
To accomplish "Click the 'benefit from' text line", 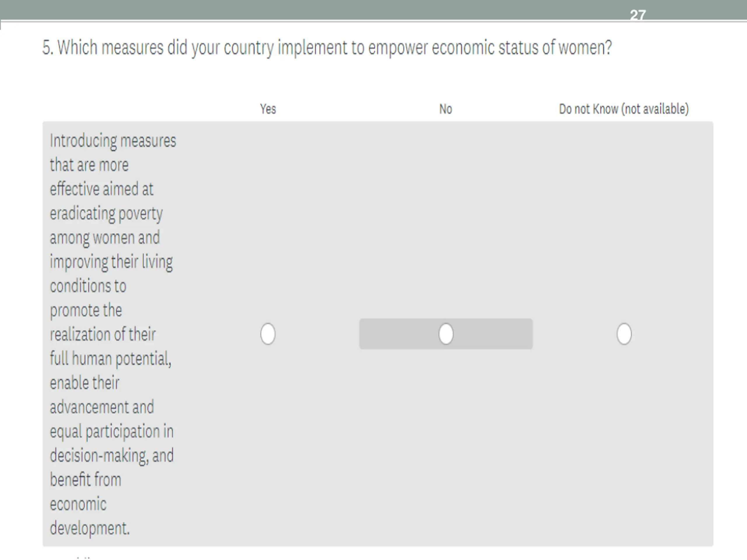I will click(x=85, y=480).
